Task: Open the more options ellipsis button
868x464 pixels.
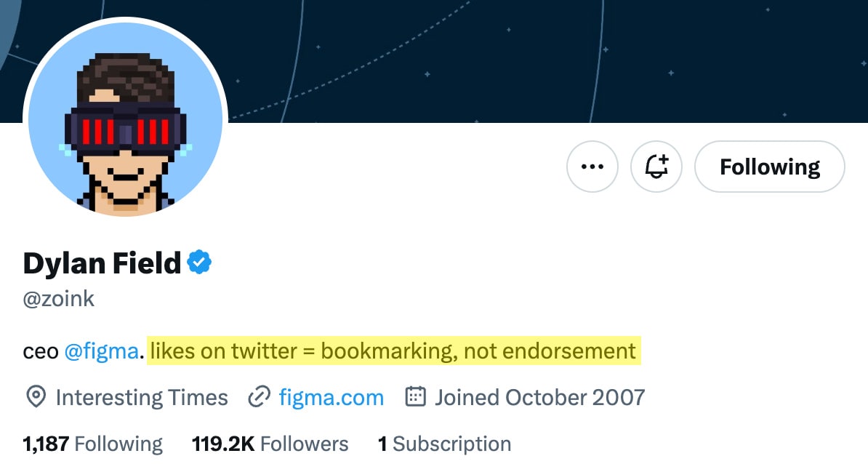Action: tap(592, 167)
